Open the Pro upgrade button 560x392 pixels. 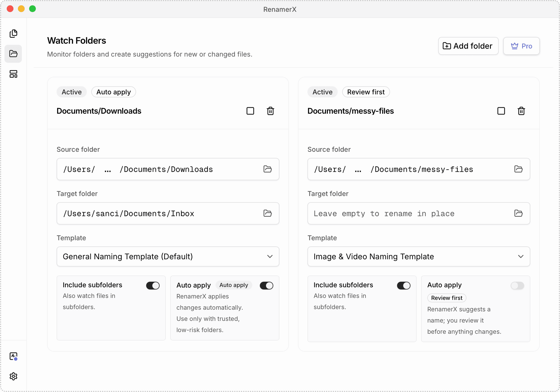pyautogui.click(x=521, y=46)
